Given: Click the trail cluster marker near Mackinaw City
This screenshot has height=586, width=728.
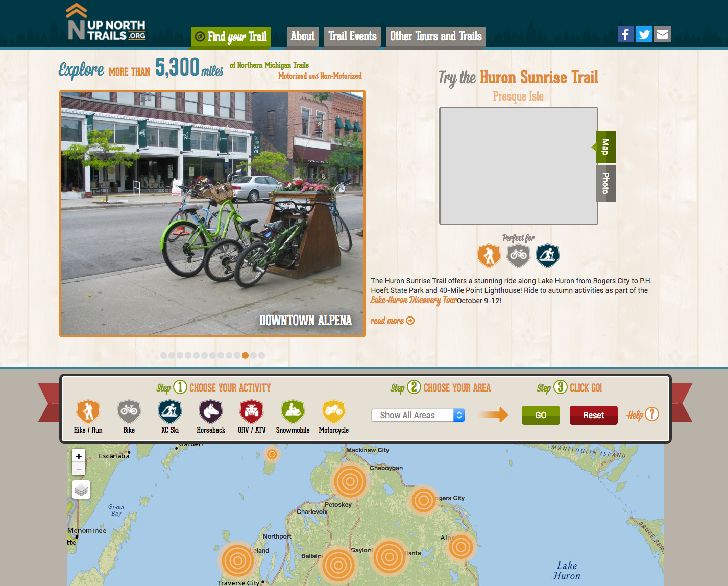Looking at the screenshot, I should click(350, 481).
